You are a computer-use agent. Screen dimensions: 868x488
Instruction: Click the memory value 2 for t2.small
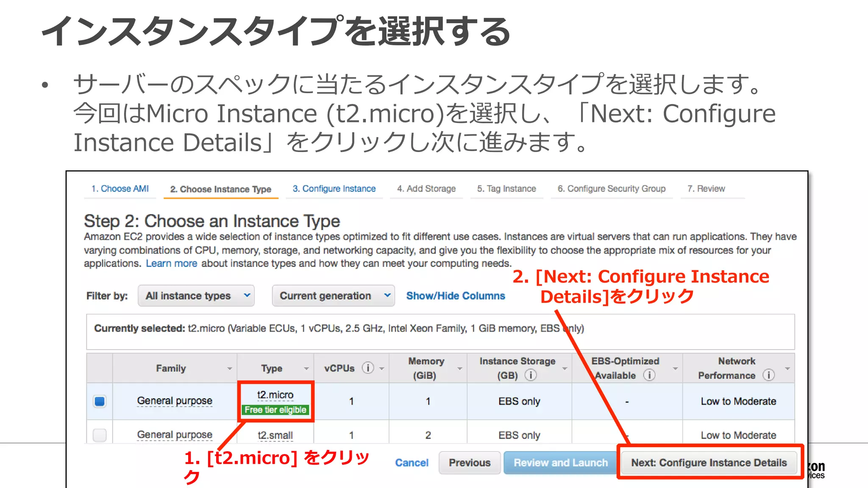pyautogui.click(x=428, y=435)
